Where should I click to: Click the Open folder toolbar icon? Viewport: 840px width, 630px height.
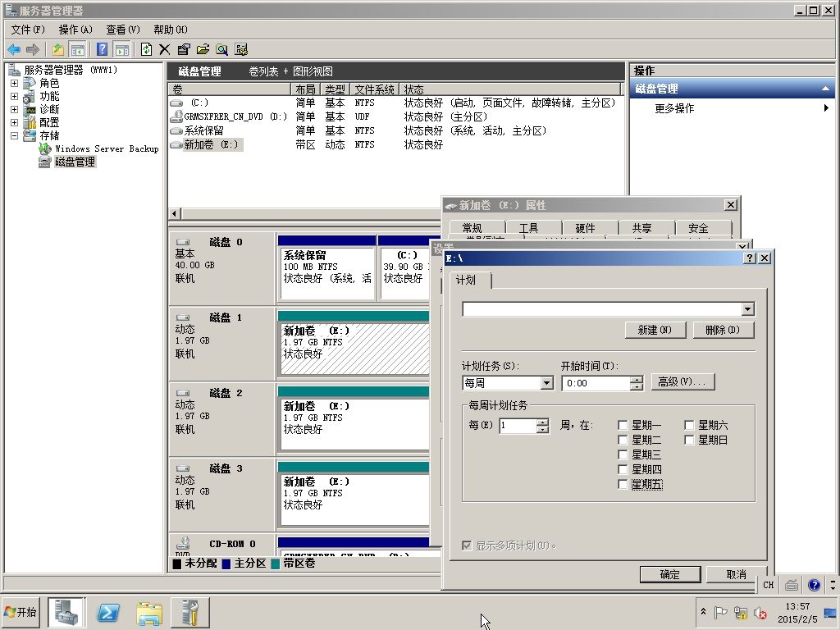click(x=203, y=50)
